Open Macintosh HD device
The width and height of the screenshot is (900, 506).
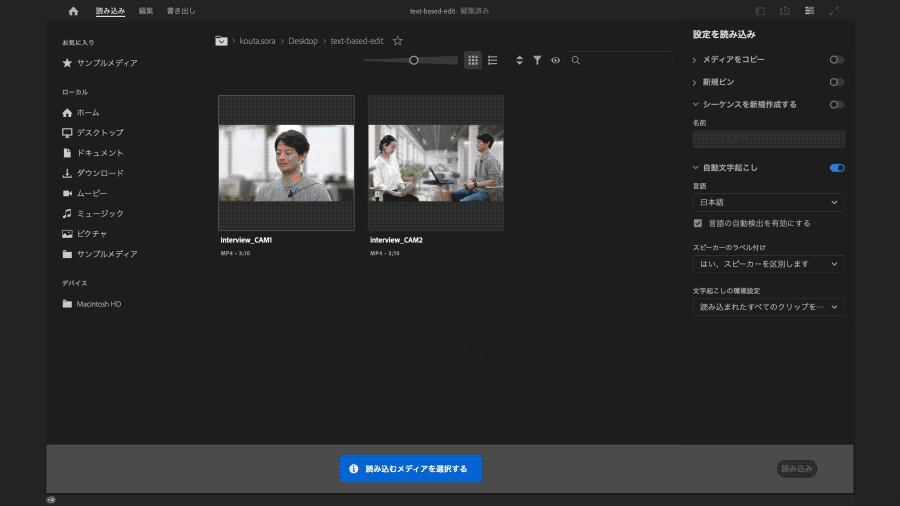pos(99,304)
